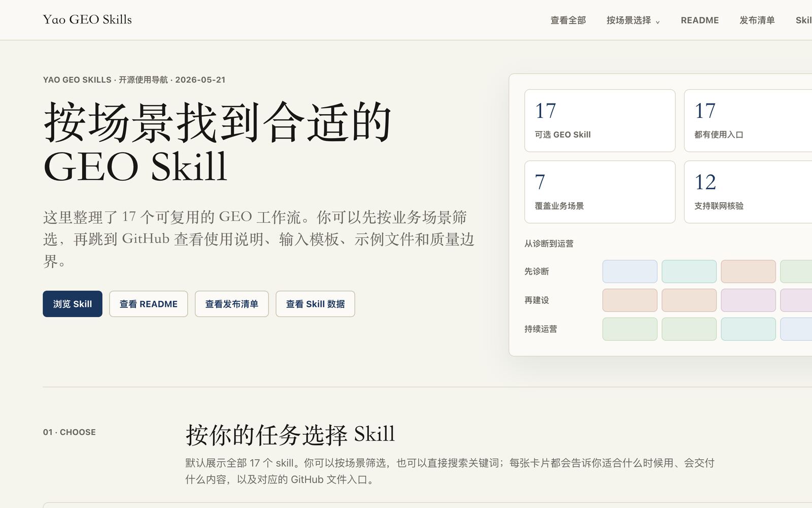This screenshot has height=508, width=812.
Task: Select the 17 可选 GEO Skill stat card
Action: click(600, 120)
